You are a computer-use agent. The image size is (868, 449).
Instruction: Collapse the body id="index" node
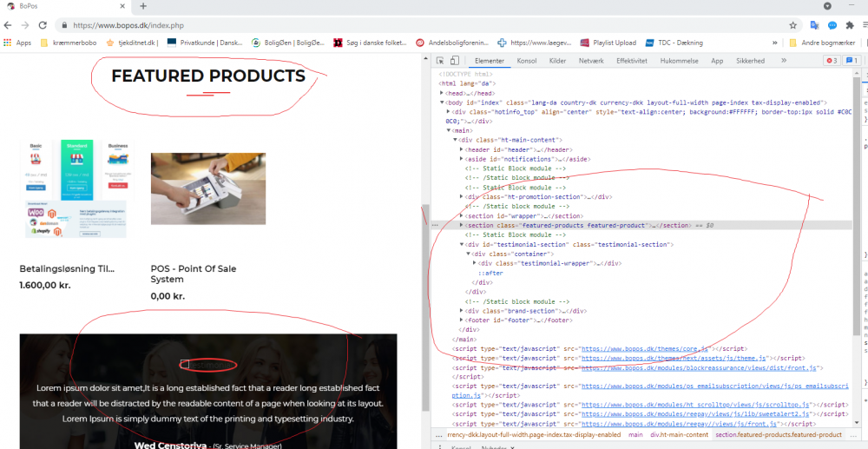pos(442,103)
